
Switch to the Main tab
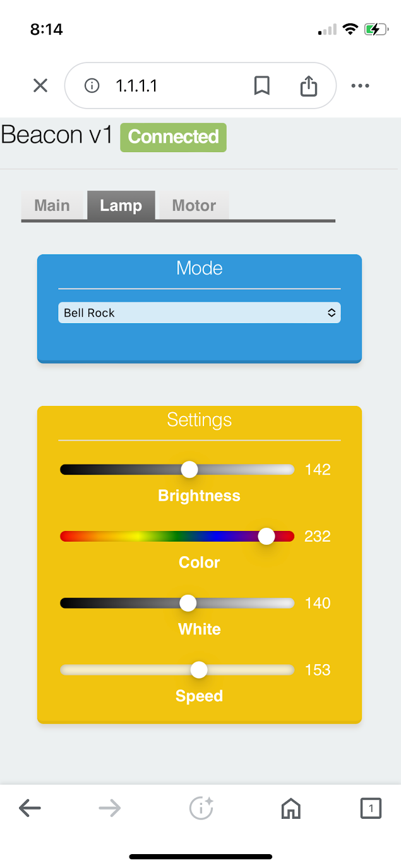point(52,206)
